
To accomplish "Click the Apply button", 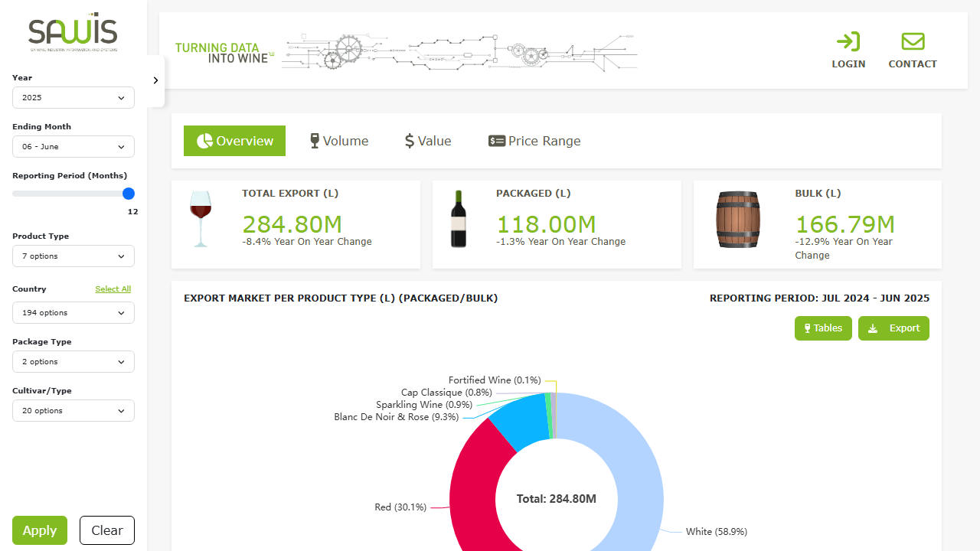I will point(40,530).
